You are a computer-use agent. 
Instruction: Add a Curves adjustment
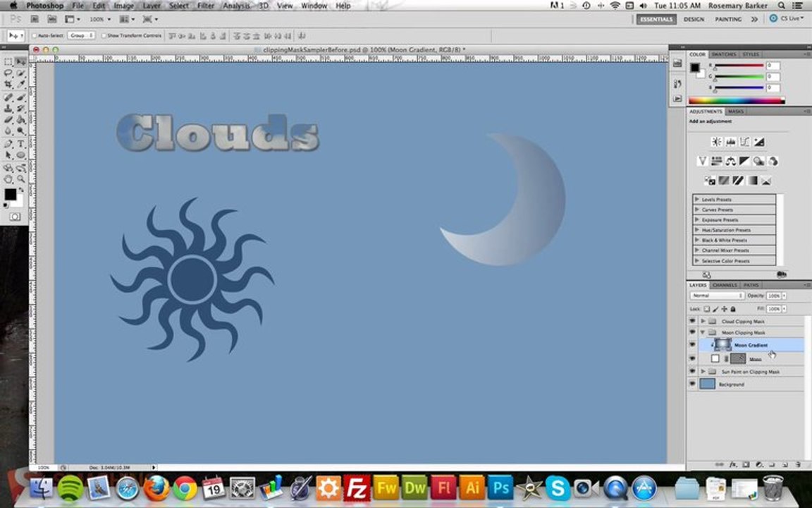744,142
